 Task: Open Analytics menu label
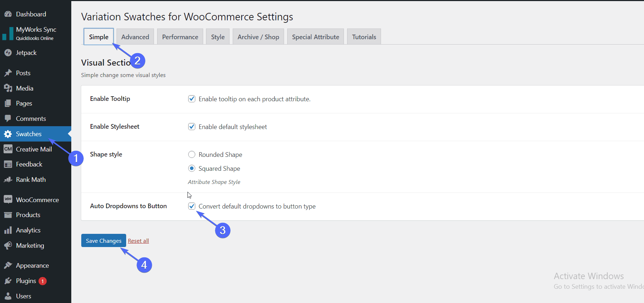tap(28, 230)
